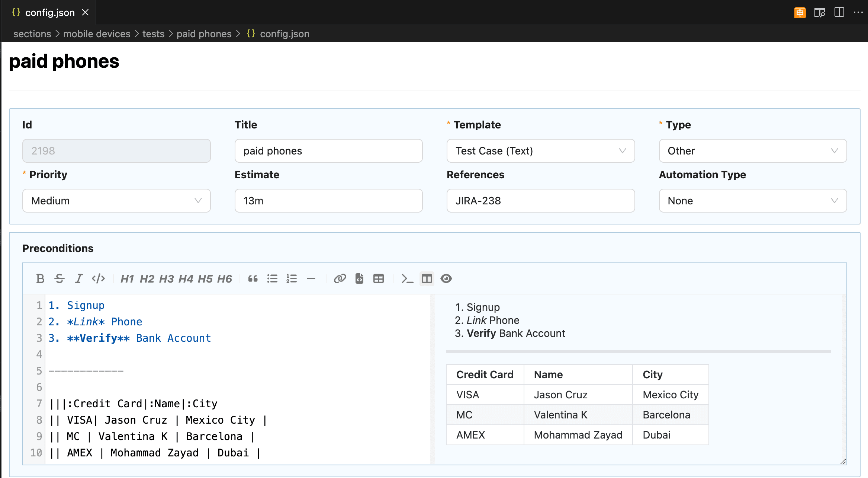
Task: Apply H2 heading style
Action: (147, 278)
